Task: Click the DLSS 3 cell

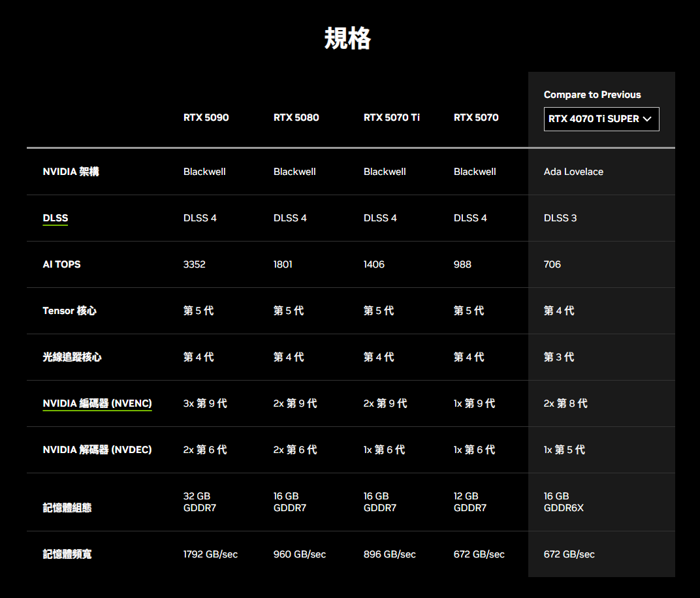Action: tap(560, 218)
